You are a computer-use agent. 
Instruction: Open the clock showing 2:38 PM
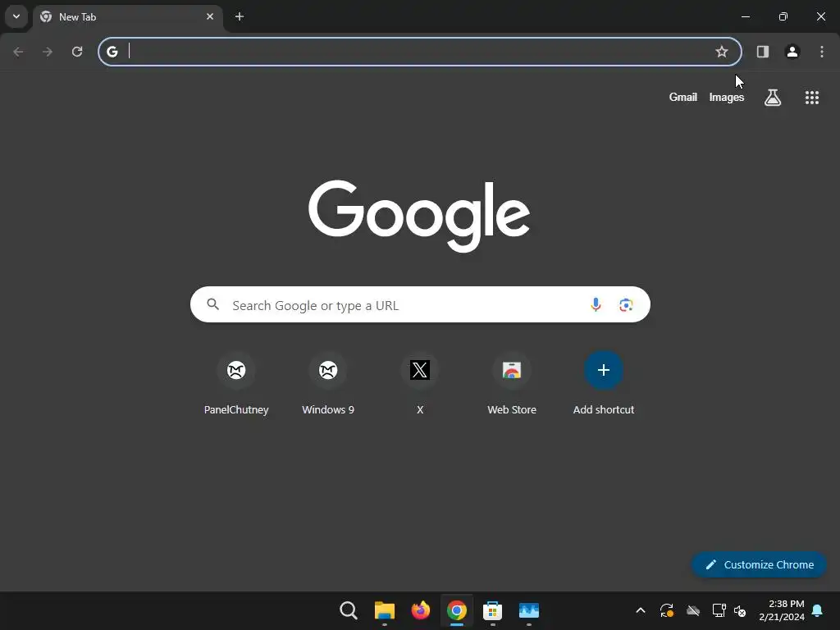(x=782, y=610)
